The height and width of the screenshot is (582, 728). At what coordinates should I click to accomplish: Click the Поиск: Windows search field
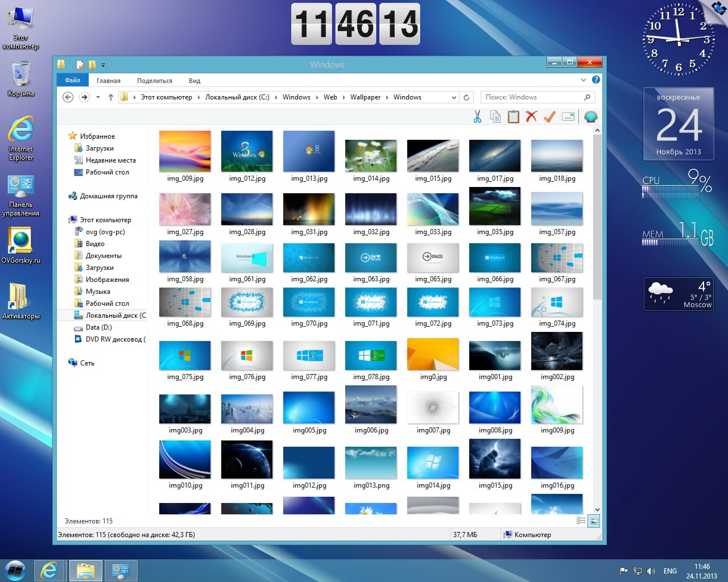532,97
